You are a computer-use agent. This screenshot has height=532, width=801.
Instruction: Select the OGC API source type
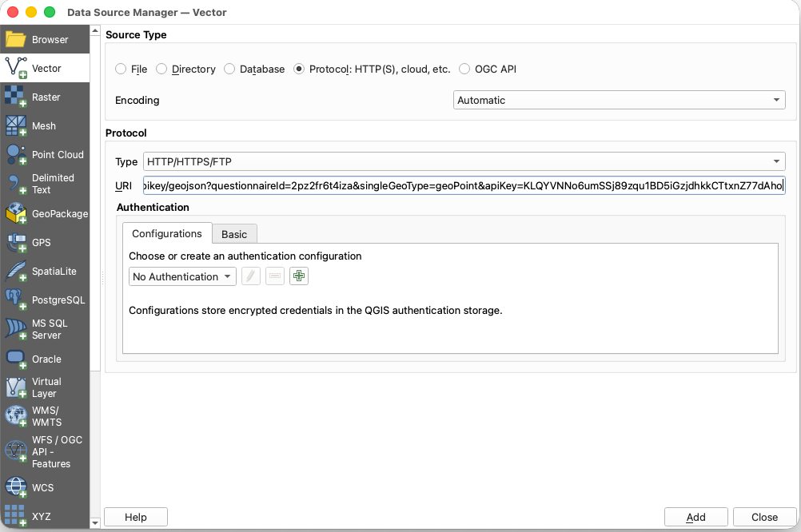pos(488,69)
